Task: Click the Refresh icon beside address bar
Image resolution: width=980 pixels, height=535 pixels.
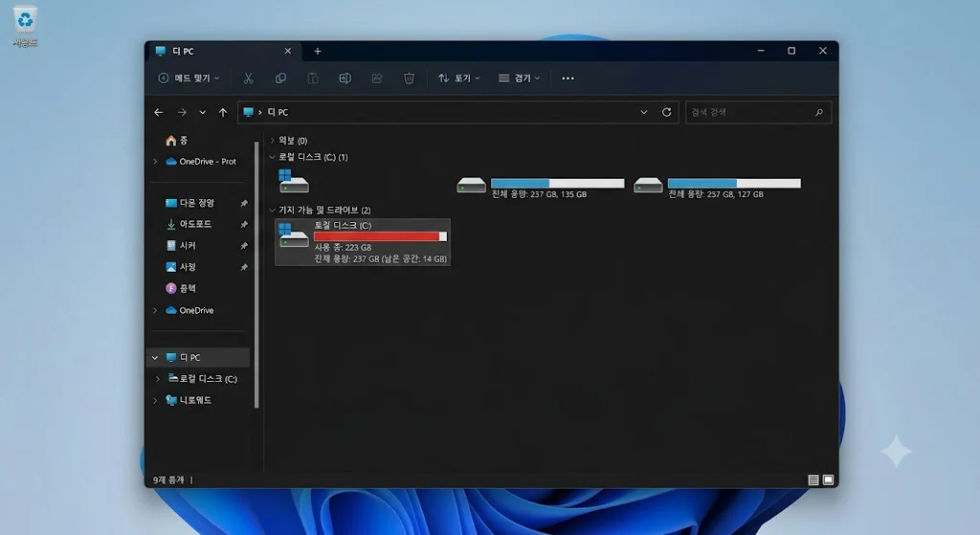Action: pyautogui.click(x=666, y=112)
